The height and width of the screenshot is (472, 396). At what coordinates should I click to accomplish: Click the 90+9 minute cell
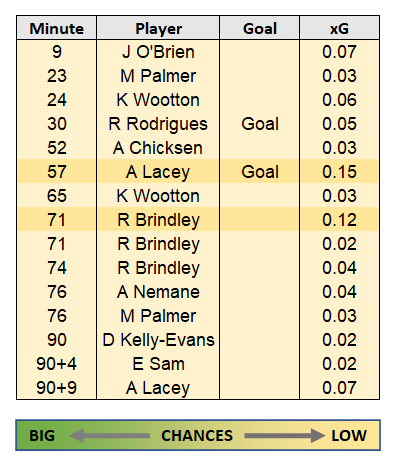pos(57,388)
